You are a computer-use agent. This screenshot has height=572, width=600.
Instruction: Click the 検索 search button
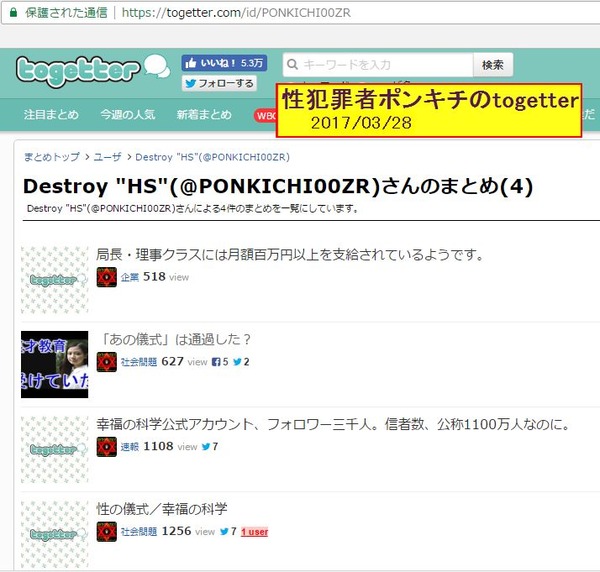[x=493, y=65]
